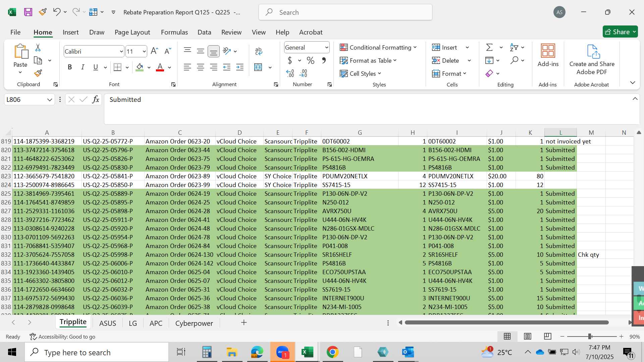Toggle Italic formatting
This screenshot has height=362, width=644.
coord(83,67)
